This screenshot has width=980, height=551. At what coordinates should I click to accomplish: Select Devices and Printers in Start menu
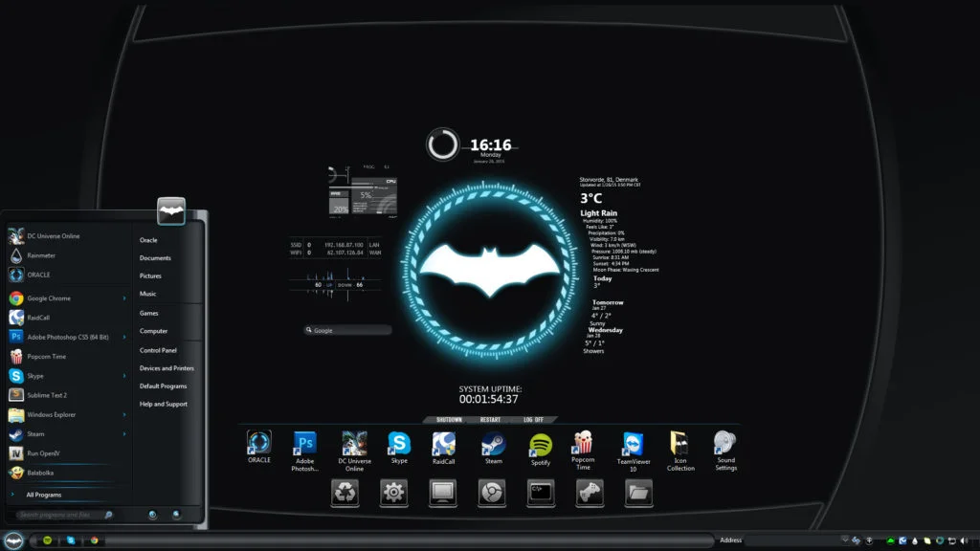[167, 368]
